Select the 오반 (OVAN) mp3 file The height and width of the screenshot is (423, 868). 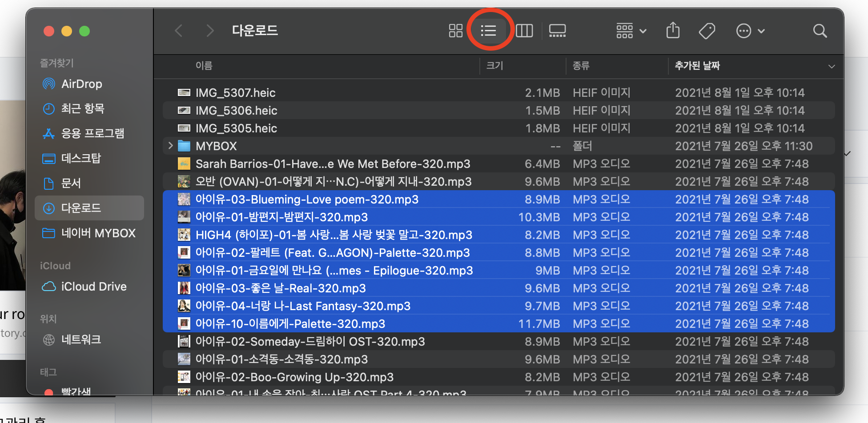coord(498,181)
